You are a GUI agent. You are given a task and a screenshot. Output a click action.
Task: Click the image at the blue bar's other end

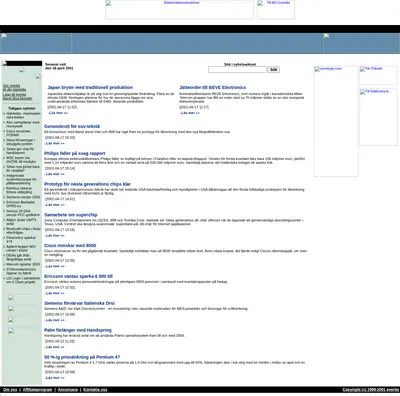pos(361,43)
